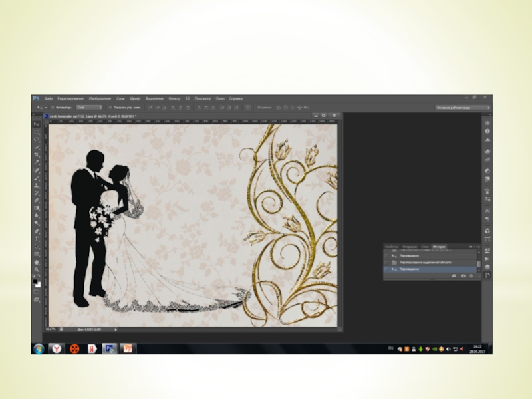
Task: Select the Quick Selection tool
Action: point(37,147)
